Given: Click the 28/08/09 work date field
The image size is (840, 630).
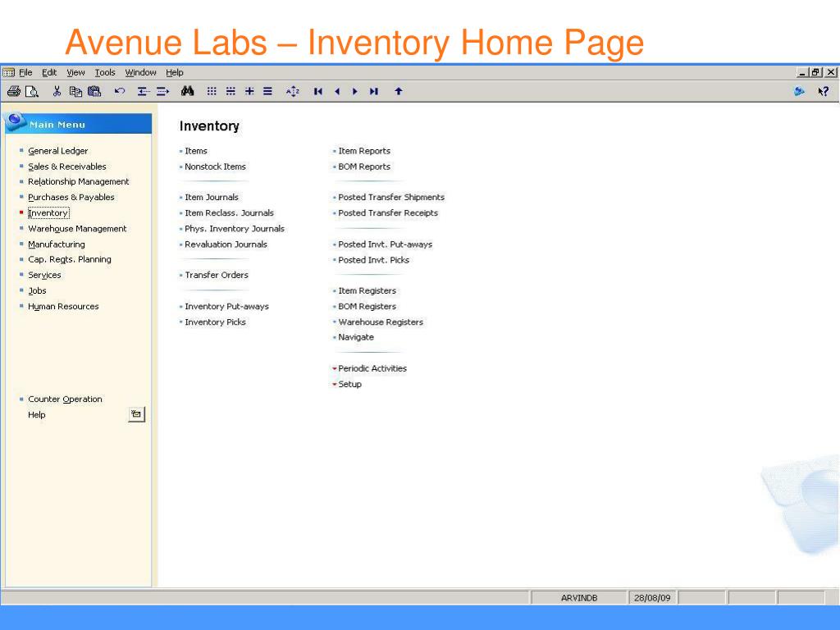Looking at the screenshot, I should 652,598.
